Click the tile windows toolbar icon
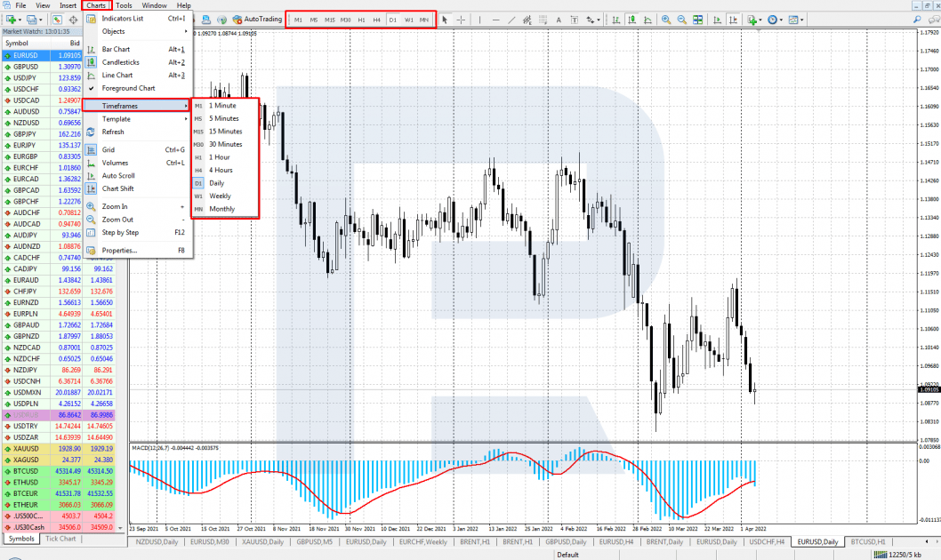Image resolution: width=941 pixels, height=560 pixels. coord(697,20)
